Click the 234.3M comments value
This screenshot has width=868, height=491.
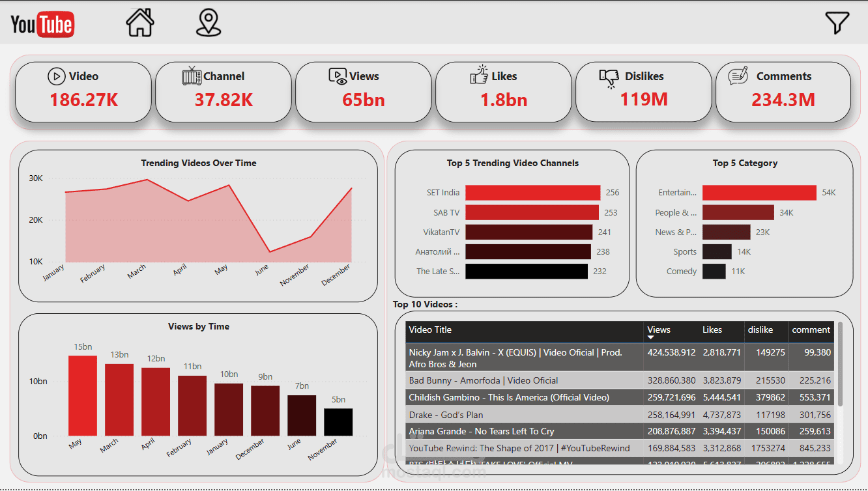(783, 100)
